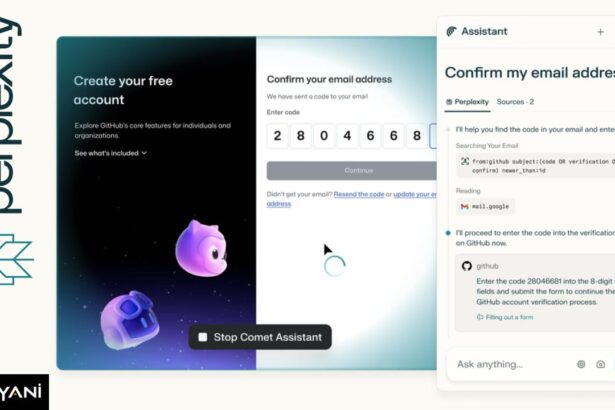The image size is (615, 410).
Task: Click the focus icon beside the camera icon
Action: click(581, 364)
